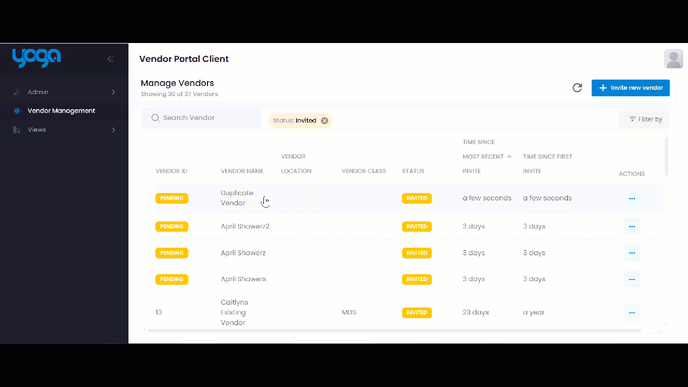Open actions menu for April Showers row
The image size is (688, 387).
632,279
